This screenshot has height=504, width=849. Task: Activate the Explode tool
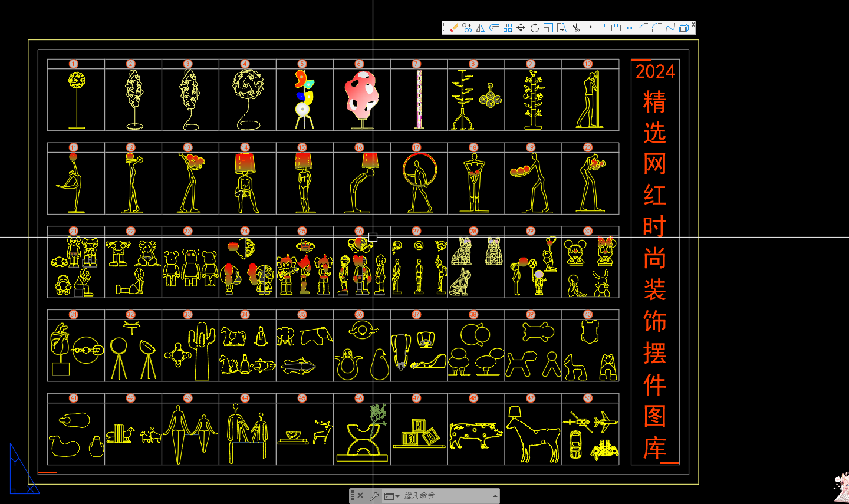(x=684, y=28)
